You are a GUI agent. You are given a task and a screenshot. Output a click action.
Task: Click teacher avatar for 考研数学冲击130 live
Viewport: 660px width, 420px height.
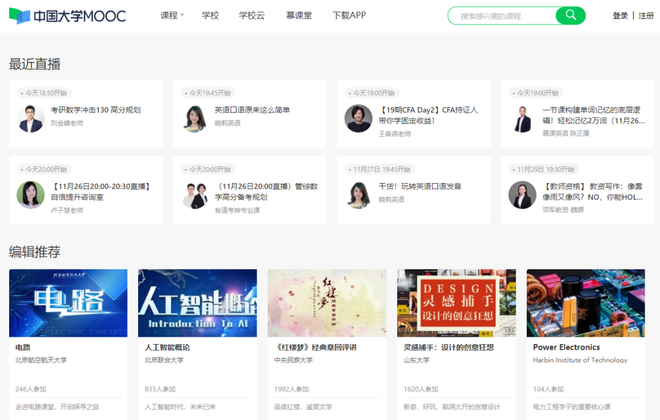[31, 118]
